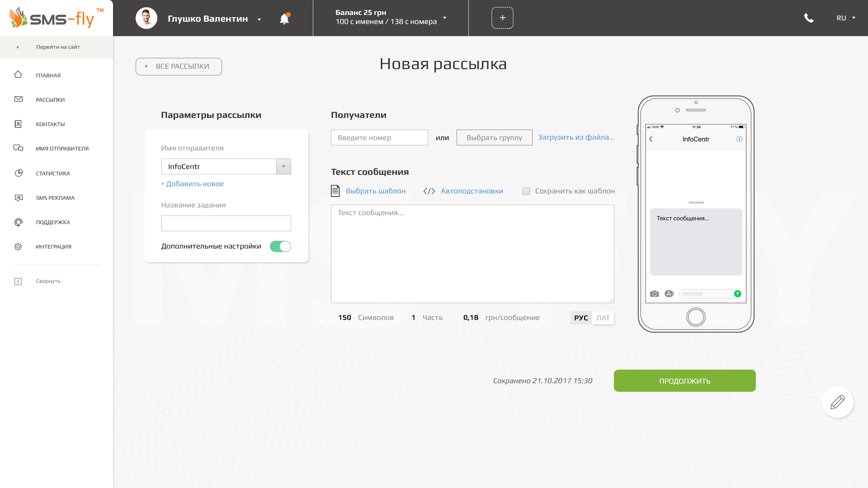Click the go-to-site back arrow icon
This screenshot has height=488, width=868.
pos(18,47)
